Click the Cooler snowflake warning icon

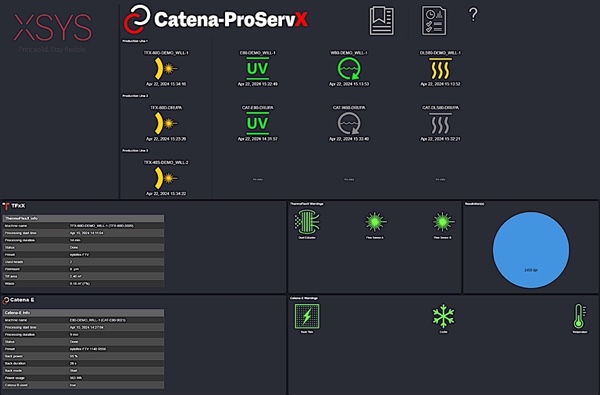[443, 316]
